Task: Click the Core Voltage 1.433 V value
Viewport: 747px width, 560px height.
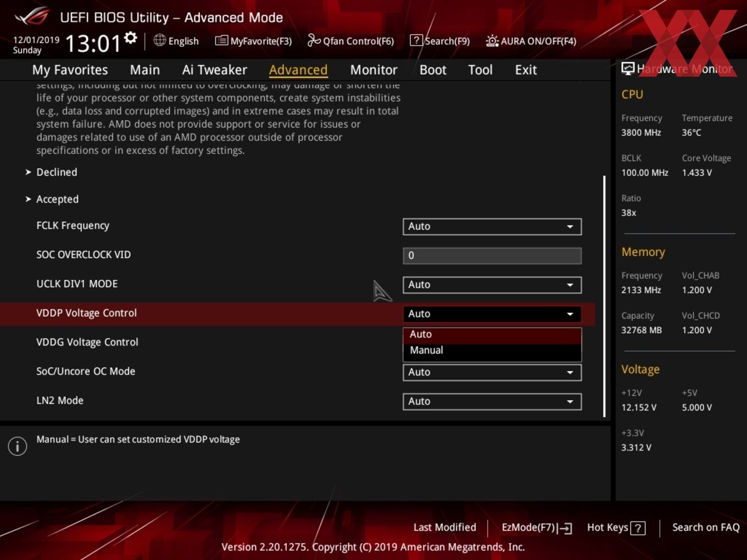Action: coord(696,172)
